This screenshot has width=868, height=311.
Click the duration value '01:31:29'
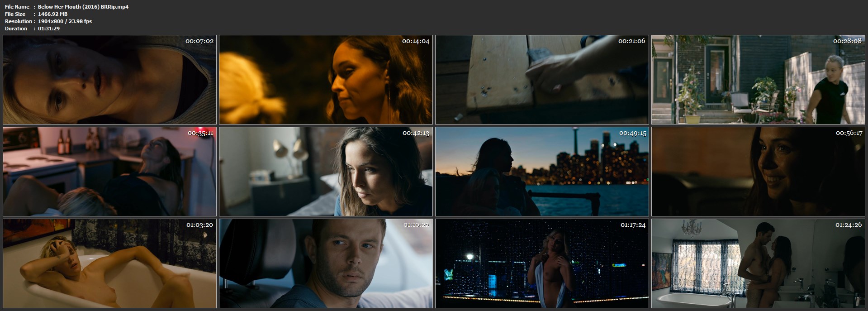coord(49,29)
